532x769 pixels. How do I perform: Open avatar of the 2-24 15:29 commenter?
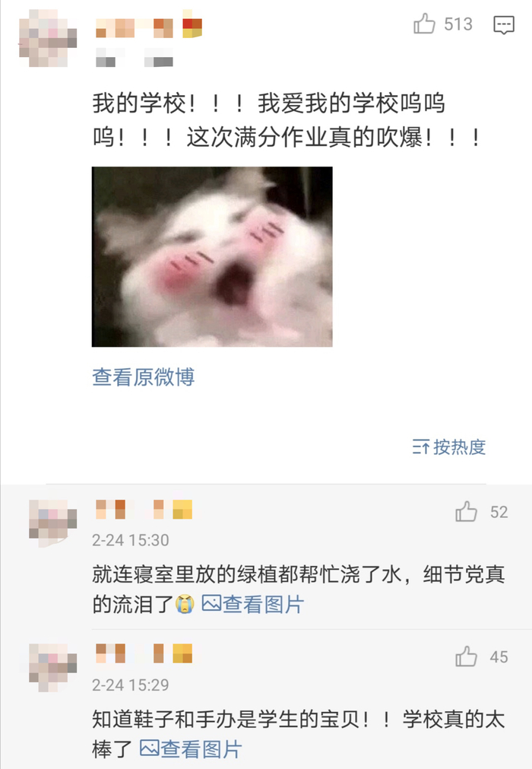point(53,668)
